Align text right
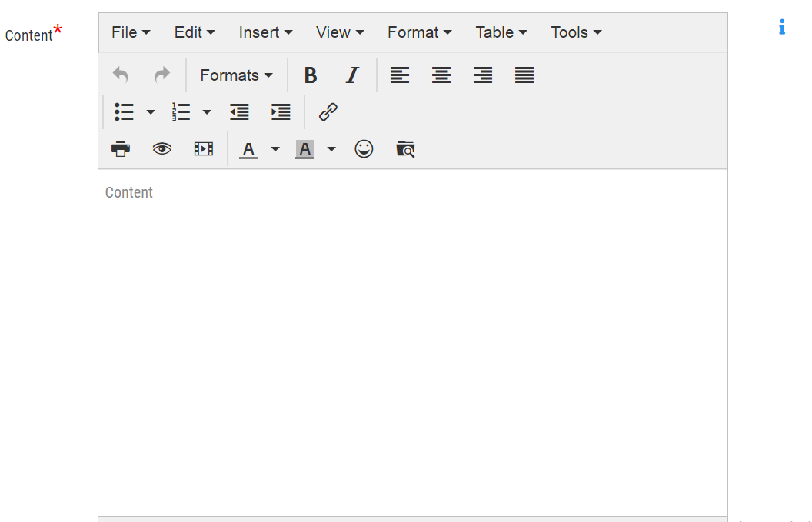The height and width of the screenshot is (522, 812). pos(483,75)
